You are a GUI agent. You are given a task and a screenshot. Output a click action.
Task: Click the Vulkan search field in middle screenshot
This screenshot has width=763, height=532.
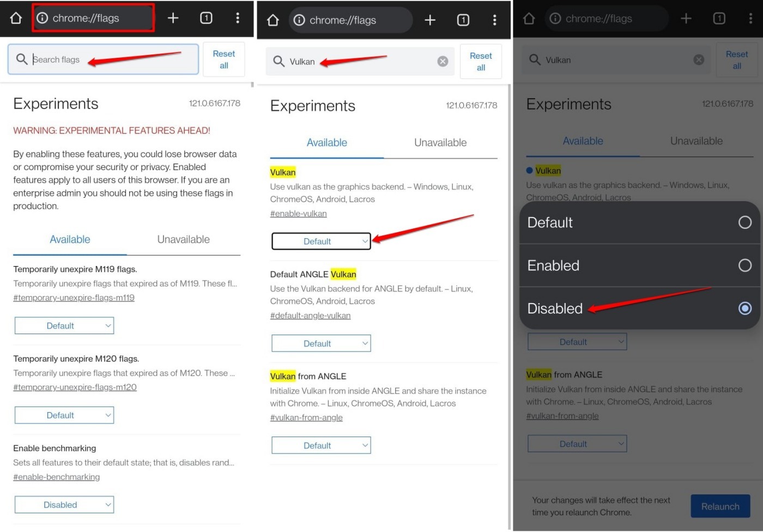click(360, 62)
